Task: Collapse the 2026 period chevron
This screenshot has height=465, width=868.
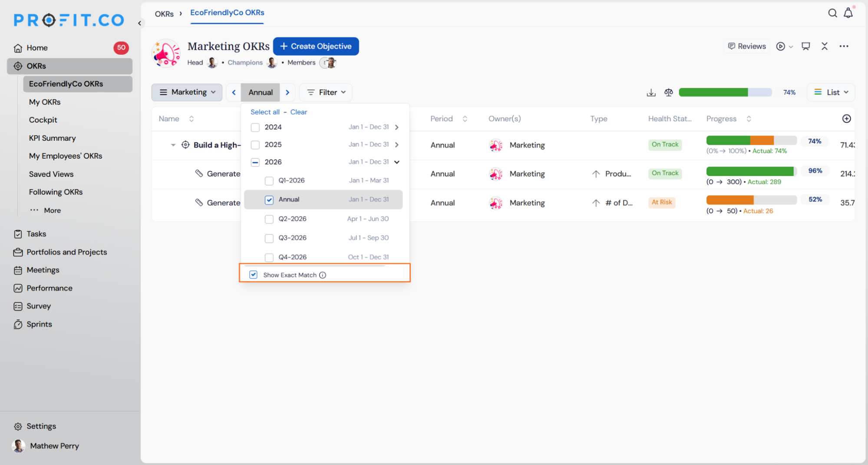Action: tap(396, 162)
